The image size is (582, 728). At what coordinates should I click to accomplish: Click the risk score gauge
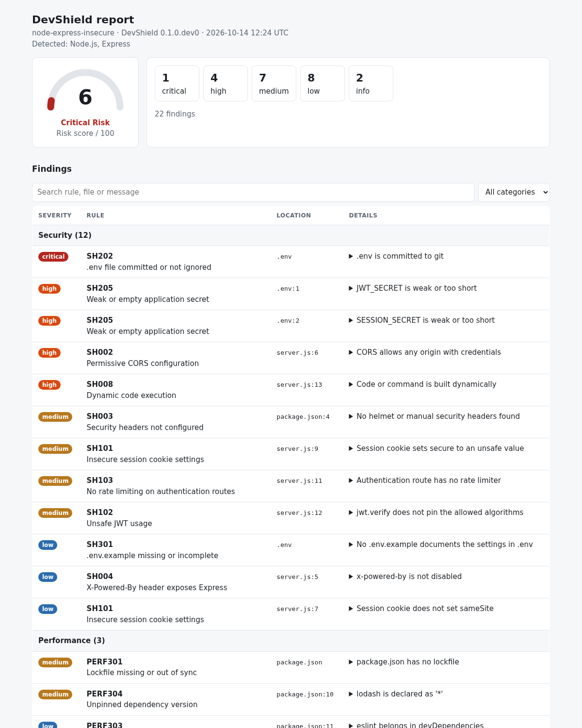(x=85, y=90)
